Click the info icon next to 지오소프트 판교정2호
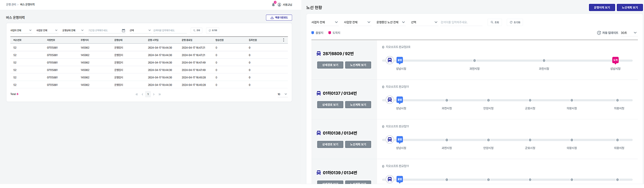Screen dimensions: 644x188 383,47
